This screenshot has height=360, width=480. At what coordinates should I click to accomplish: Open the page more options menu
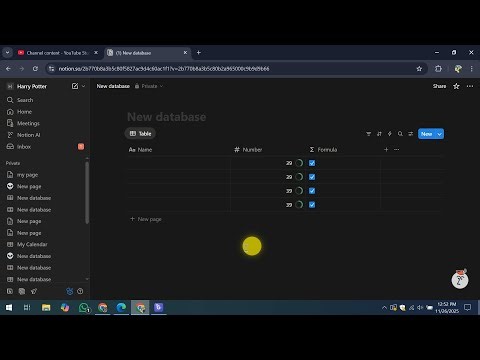(470, 86)
